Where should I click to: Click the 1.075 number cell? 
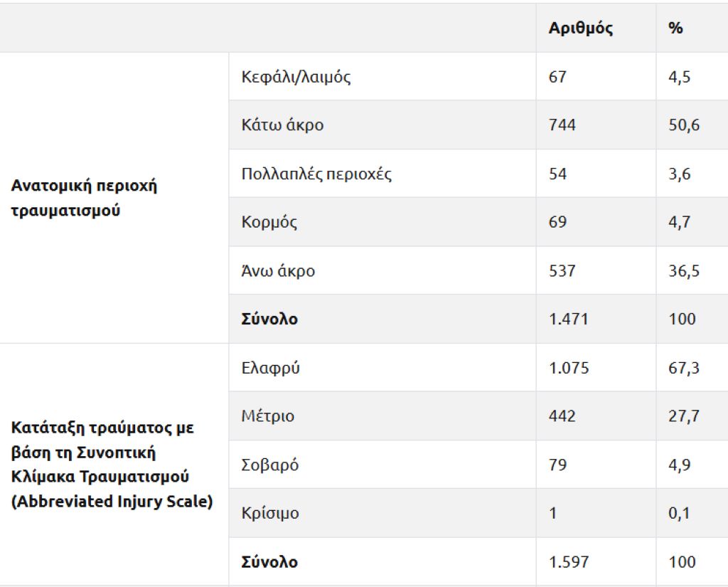[568, 368]
